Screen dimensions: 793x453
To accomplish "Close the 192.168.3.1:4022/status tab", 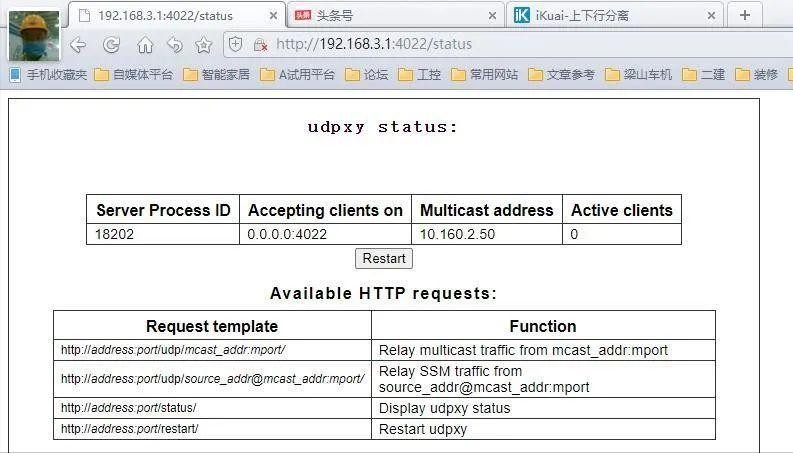I will pyautogui.click(x=274, y=16).
